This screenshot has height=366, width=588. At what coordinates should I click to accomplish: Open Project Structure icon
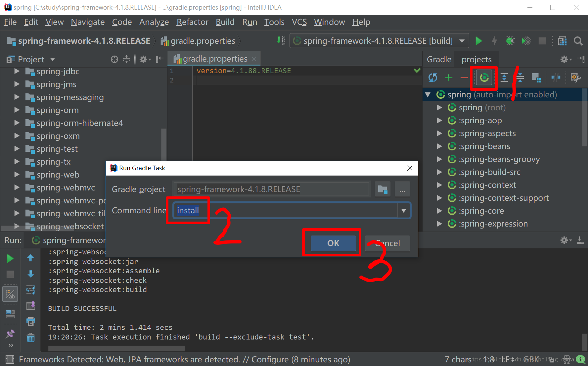click(x=562, y=41)
